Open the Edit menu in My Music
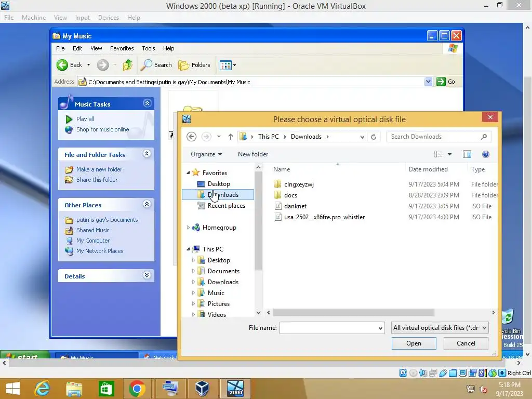Viewport: 532px width, 399px height. pos(77,48)
